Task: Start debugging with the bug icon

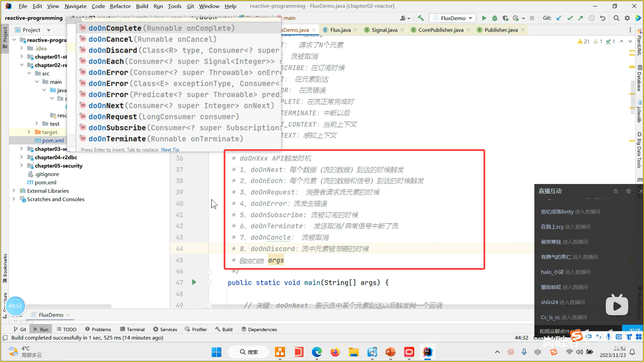Action: click(x=494, y=18)
